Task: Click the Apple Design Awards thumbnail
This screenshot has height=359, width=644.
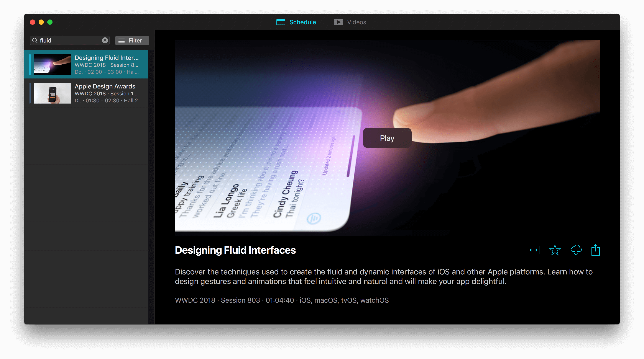Action: tap(53, 93)
